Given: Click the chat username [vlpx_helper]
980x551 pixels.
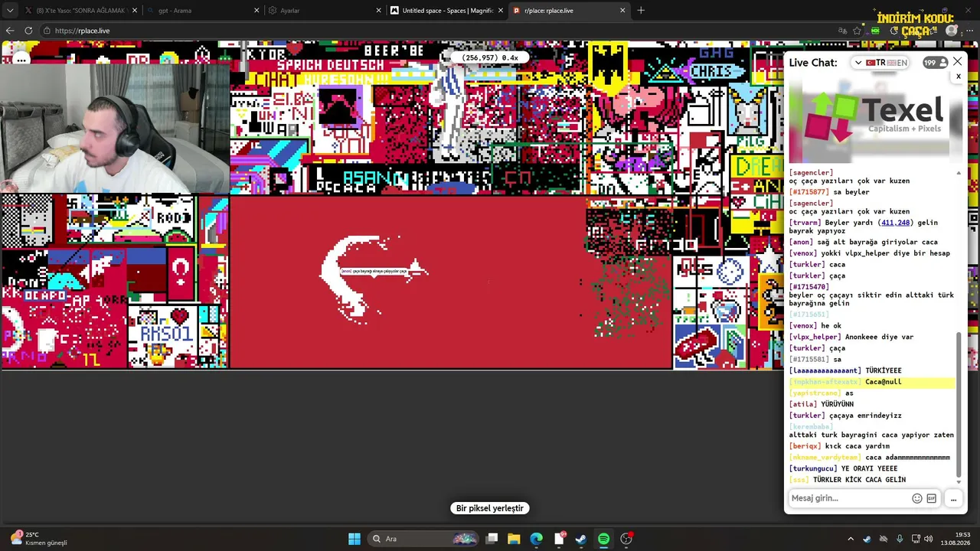Looking at the screenshot, I should coord(816,337).
